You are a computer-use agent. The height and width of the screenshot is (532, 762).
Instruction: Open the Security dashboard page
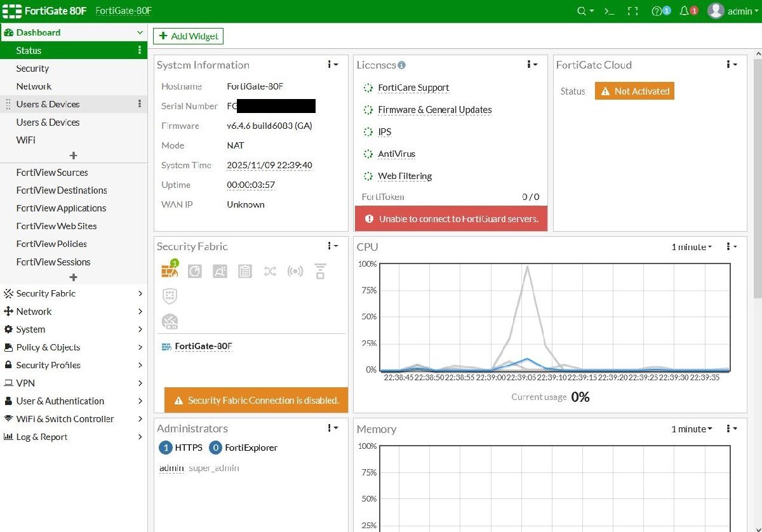(32, 69)
